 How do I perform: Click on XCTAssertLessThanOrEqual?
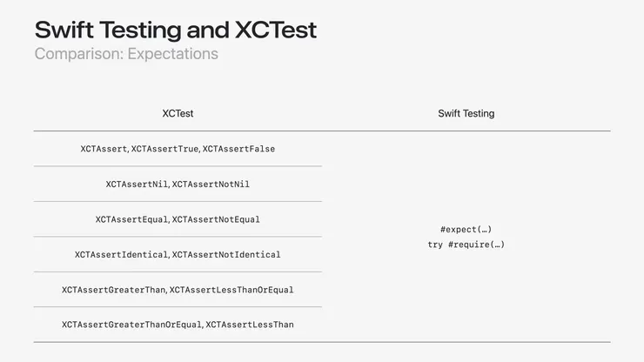click(x=231, y=290)
